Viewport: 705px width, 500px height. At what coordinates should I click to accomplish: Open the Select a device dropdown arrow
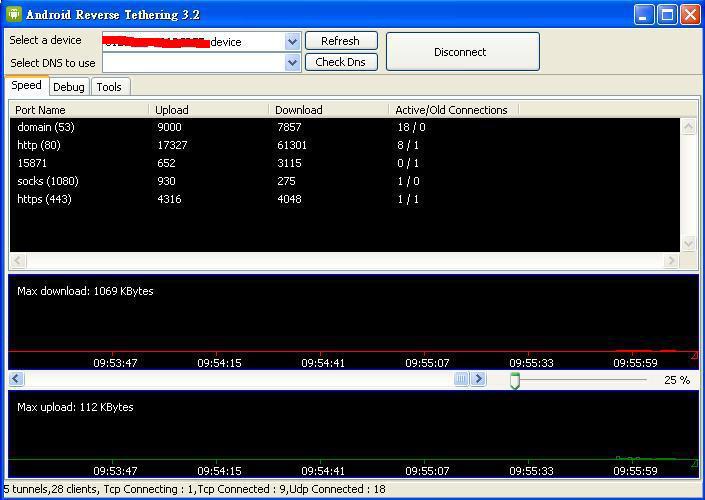(292, 42)
